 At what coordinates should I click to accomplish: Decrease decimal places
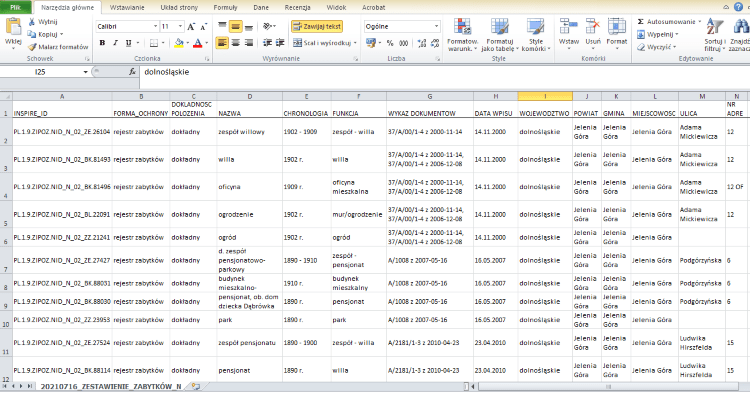tap(435, 43)
